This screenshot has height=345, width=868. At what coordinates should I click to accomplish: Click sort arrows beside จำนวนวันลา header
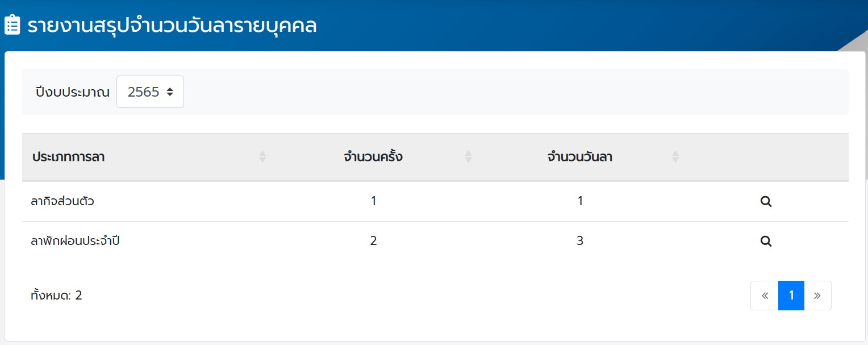point(675,157)
